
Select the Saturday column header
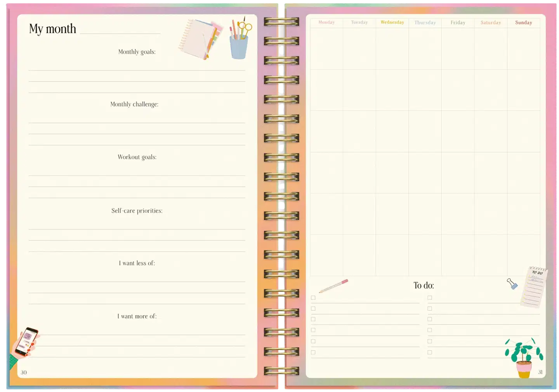[x=491, y=23]
